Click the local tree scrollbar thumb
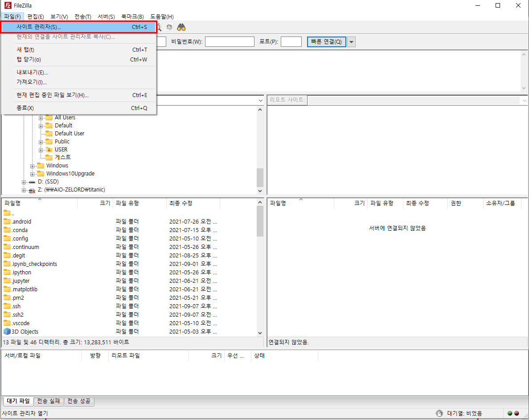529x420 pixels. click(x=260, y=178)
